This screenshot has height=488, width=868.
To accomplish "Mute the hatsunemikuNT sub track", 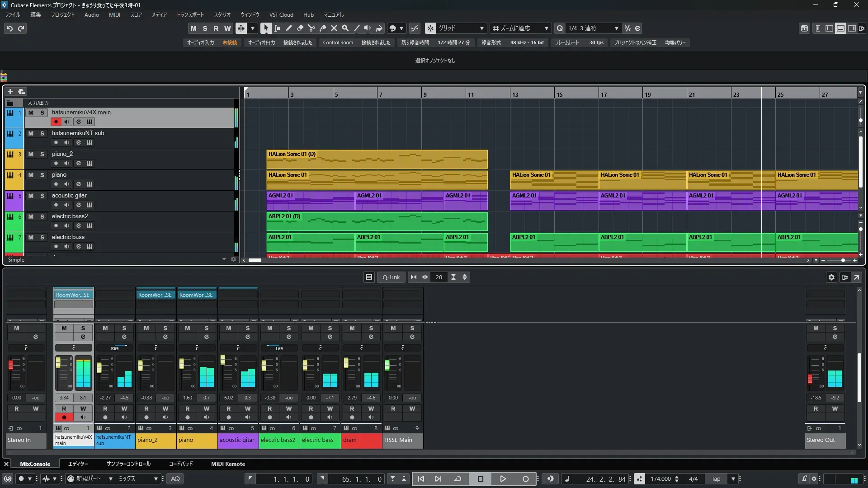I will click(x=31, y=133).
